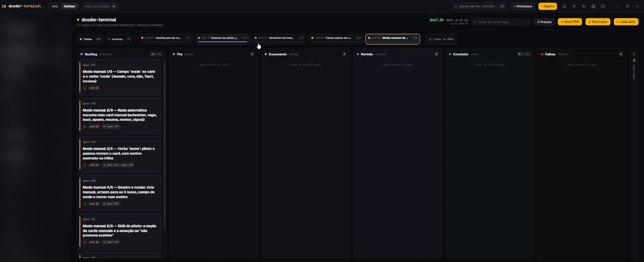Click the icon beside Pular pro próximo
The width and height of the screenshot is (644, 262).
[x=114, y=6]
